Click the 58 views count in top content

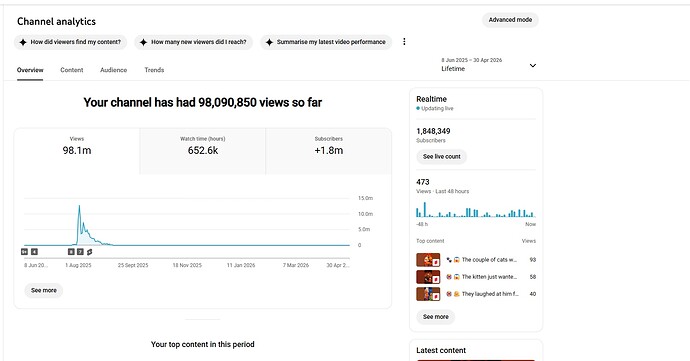coord(532,277)
